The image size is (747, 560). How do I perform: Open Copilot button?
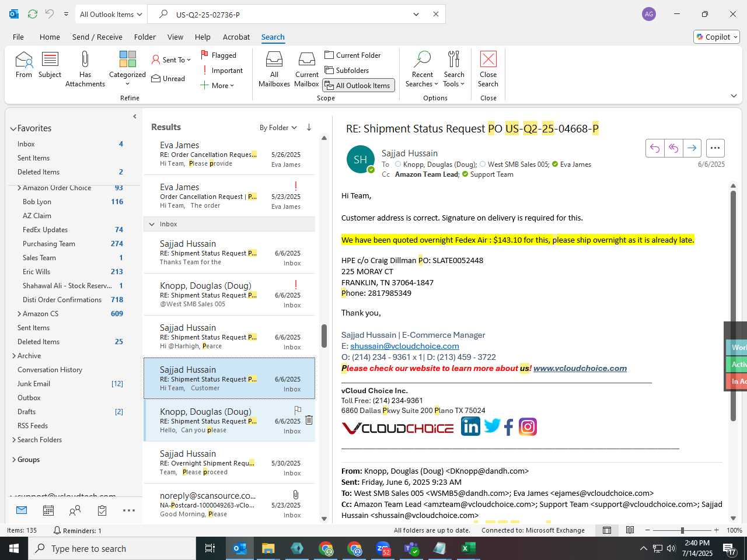(x=717, y=37)
